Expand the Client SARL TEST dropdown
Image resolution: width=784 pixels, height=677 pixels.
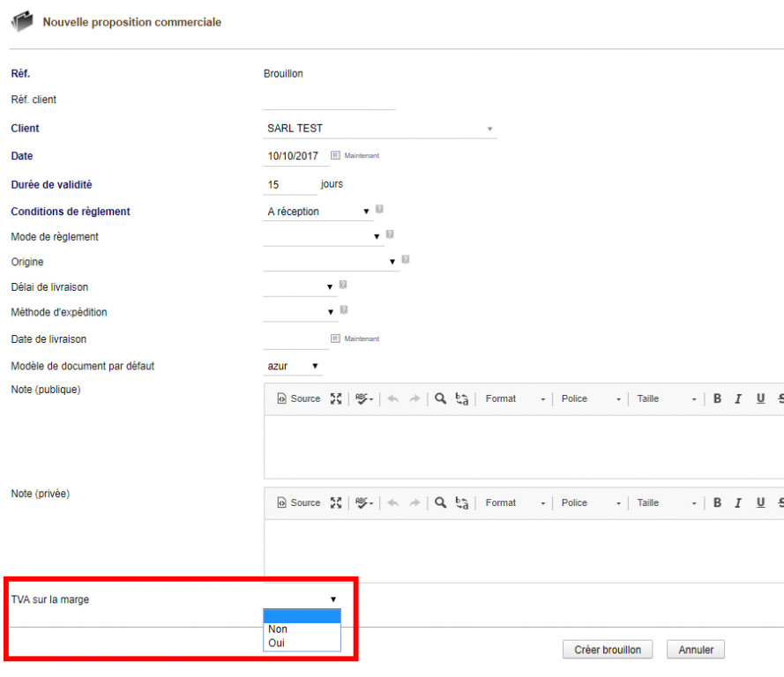489,129
